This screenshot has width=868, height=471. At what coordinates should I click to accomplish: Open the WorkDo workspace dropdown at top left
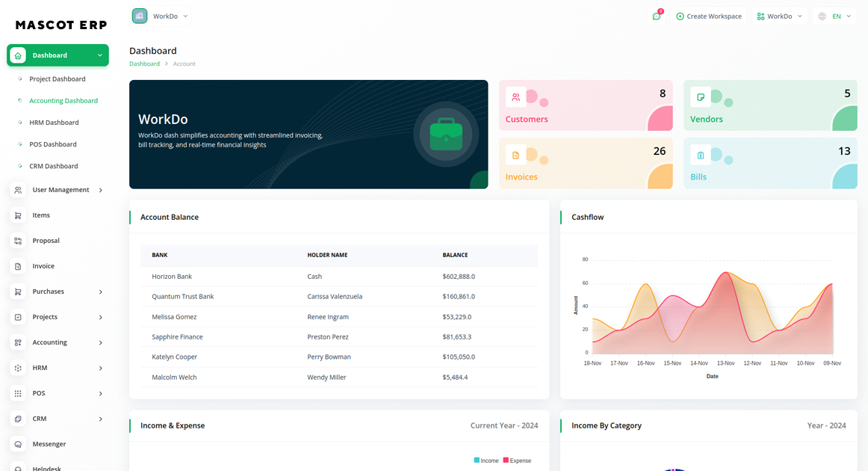[161, 16]
